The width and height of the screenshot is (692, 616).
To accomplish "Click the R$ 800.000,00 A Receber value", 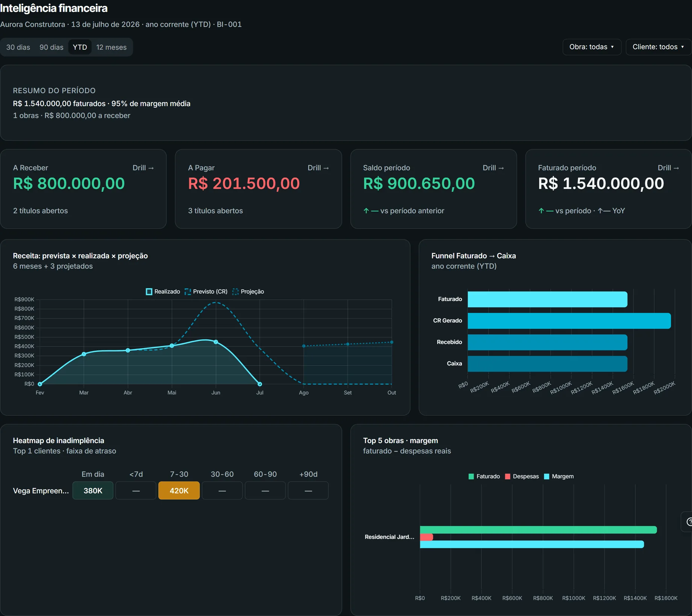I will point(69,184).
